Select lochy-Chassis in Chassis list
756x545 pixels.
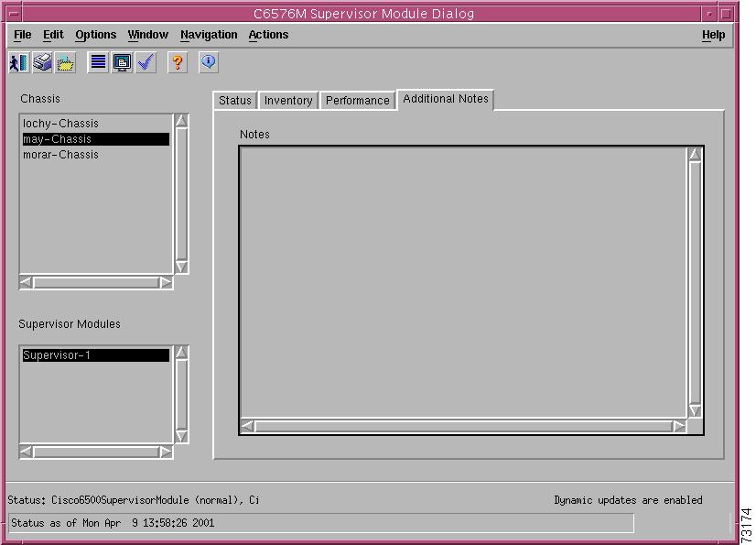coord(96,124)
